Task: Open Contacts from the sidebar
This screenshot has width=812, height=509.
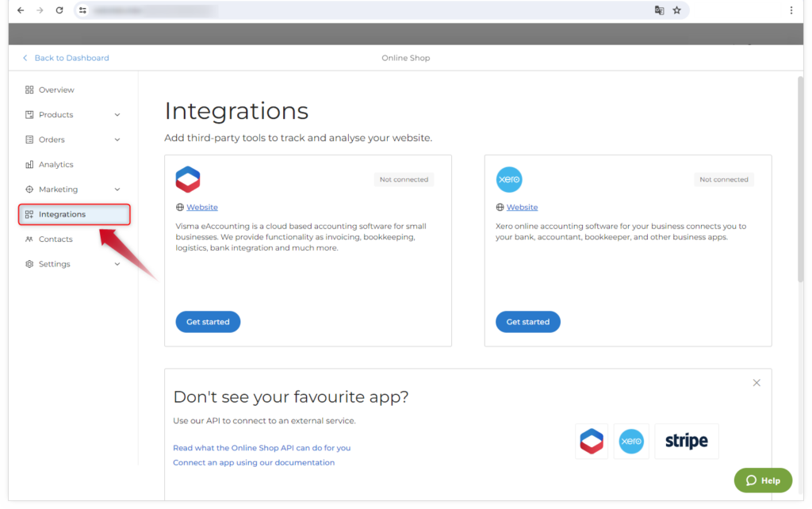Action: click(56, 239)
